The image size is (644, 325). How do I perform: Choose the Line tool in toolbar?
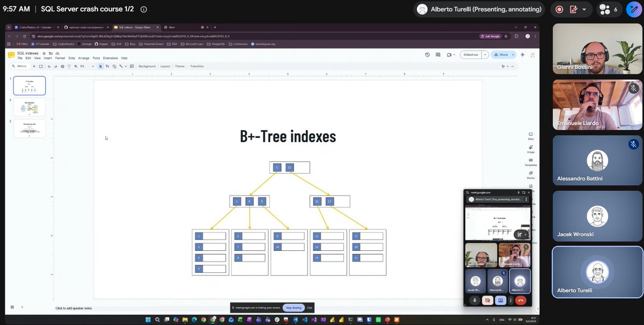click(121, 66)
